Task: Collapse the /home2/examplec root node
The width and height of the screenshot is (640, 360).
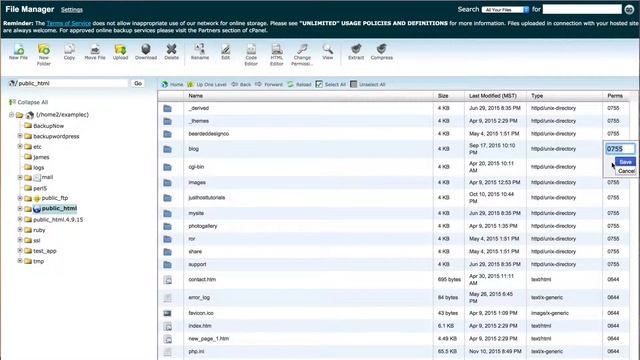Action: (x=11, y=115)
